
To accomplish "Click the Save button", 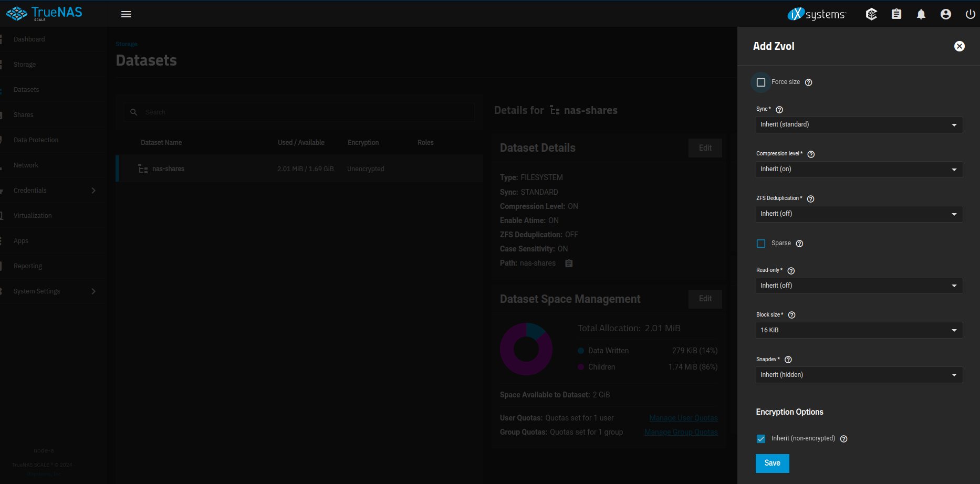I will click(x=772, y=463).
